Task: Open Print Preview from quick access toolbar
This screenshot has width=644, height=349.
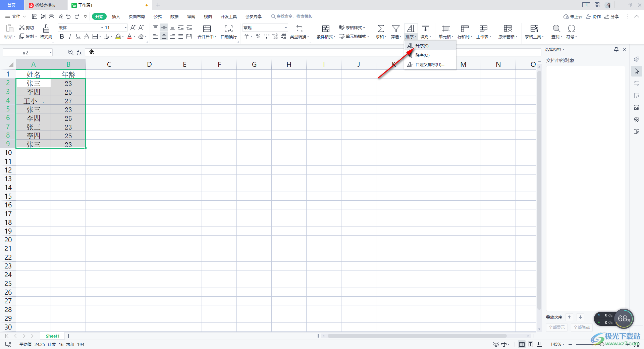Action: [x=60, y=16]
